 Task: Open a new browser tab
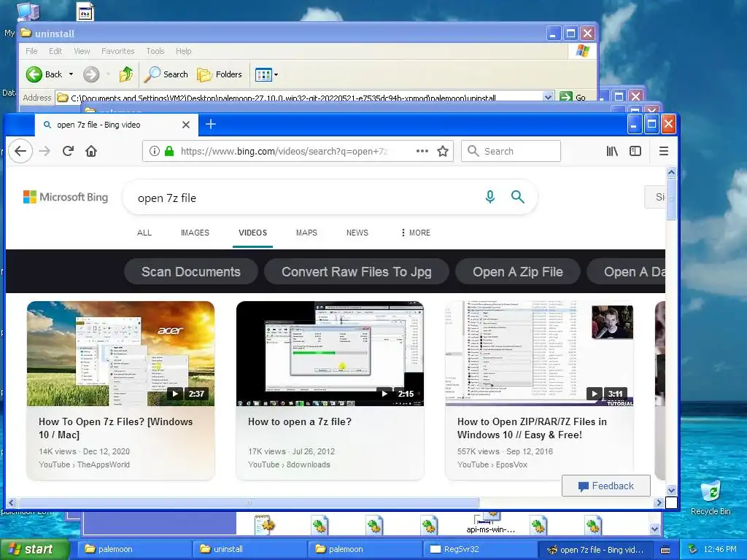click(211, 124)
